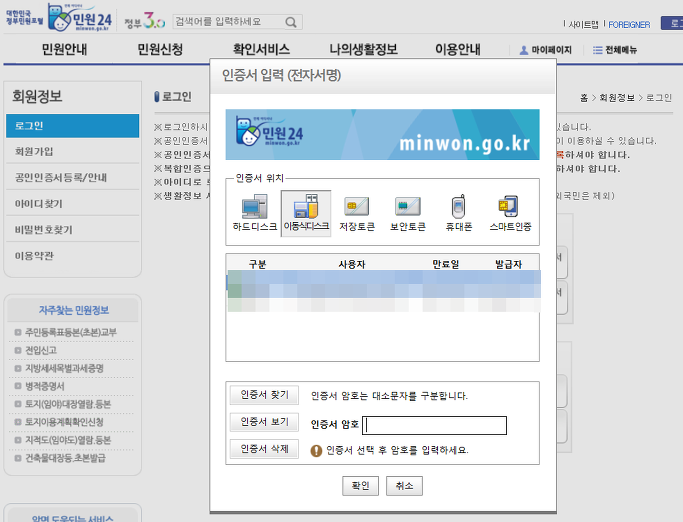Choose the 저장토큰 storage token icon
The width and height of the screenshot is (683, 522).
click(x=357, y=213)
